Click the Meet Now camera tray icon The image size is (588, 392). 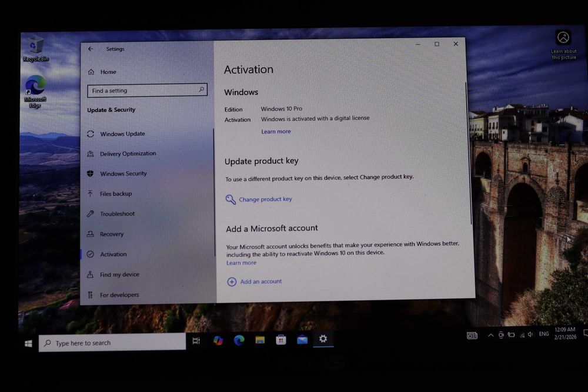[501, 335]
